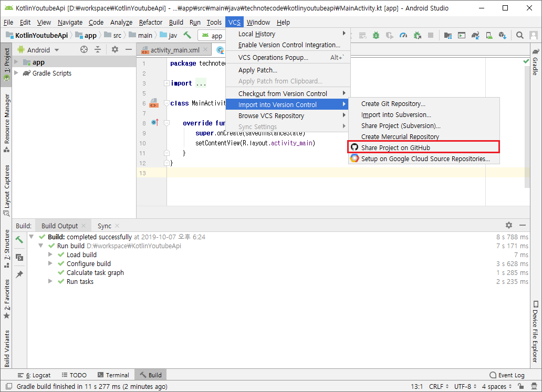Collapse the Build completed successfully node

pos(31,237)
